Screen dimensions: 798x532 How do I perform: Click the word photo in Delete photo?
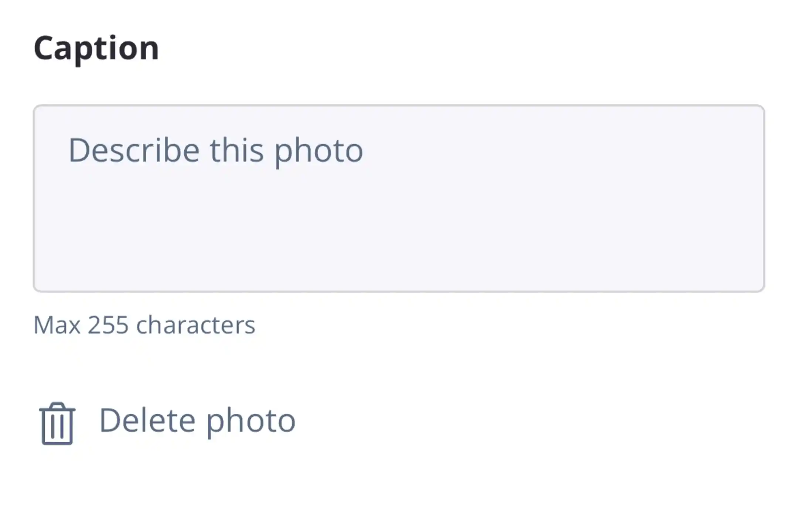pos(251,421)
